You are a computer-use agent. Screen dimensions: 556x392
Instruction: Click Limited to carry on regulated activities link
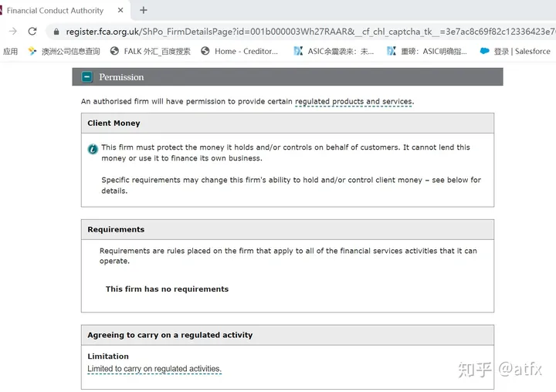click(x=154, y=369)
